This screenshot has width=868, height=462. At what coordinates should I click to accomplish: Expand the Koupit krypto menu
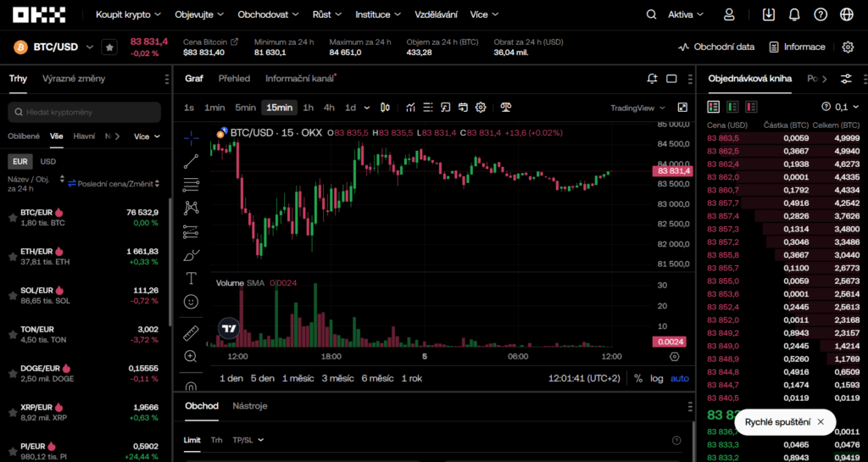tap(129, 14)
